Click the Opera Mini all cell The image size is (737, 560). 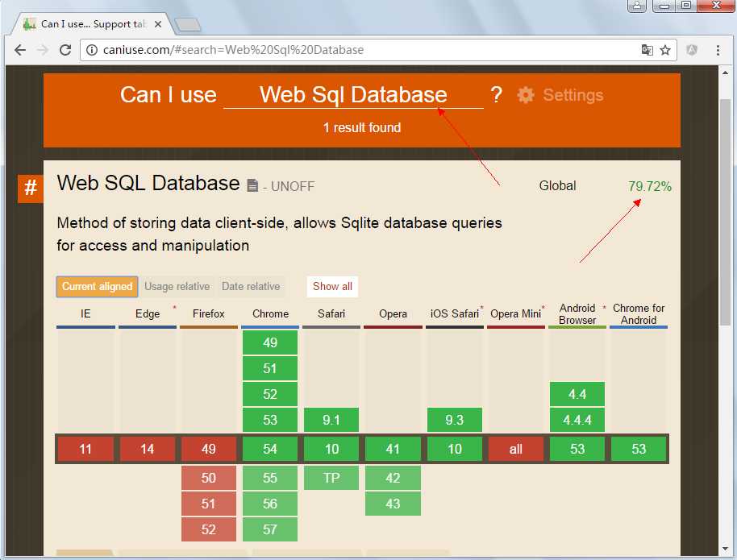(x=515, y=449)
